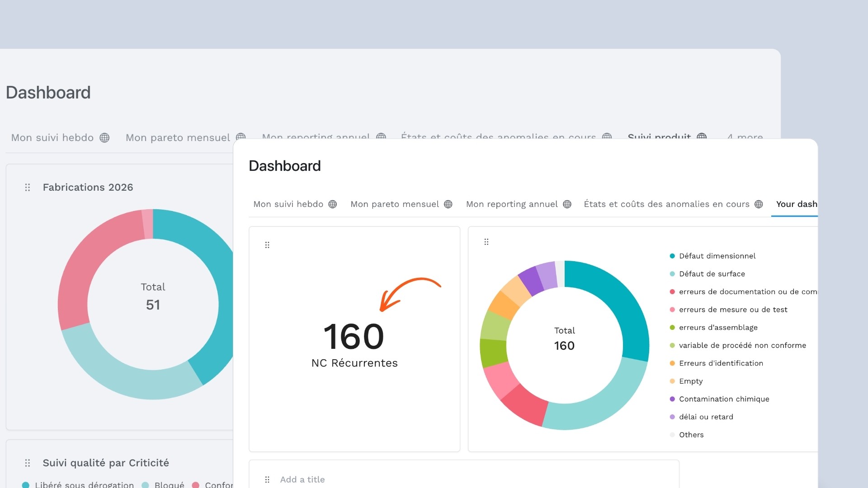Click the globe icon beside Mon suivi hebdo in front window
Screen dimensions: 868x488
pyautogui.click(x=333, y=204)
